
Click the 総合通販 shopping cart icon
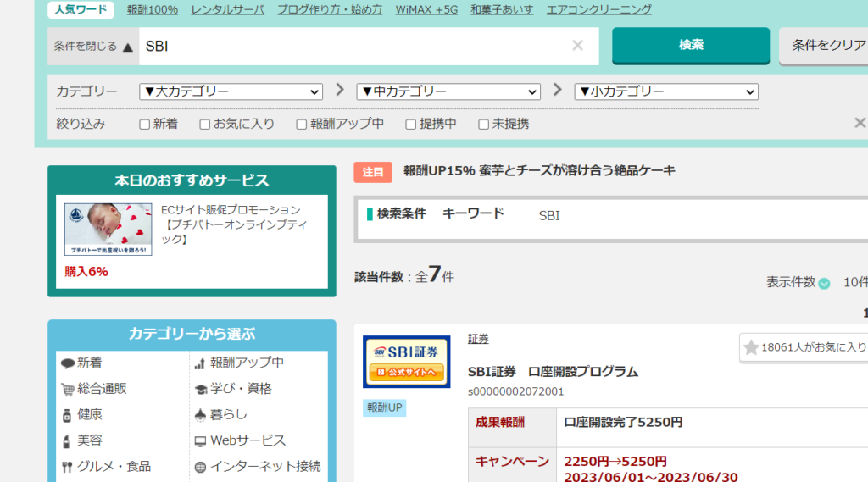click(68, 390)
